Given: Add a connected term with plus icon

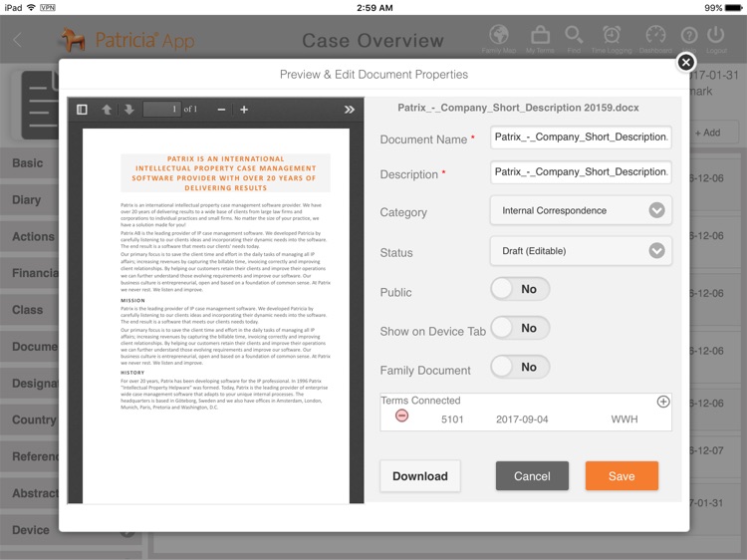Looking at the screenshot, I should [663, 402].
